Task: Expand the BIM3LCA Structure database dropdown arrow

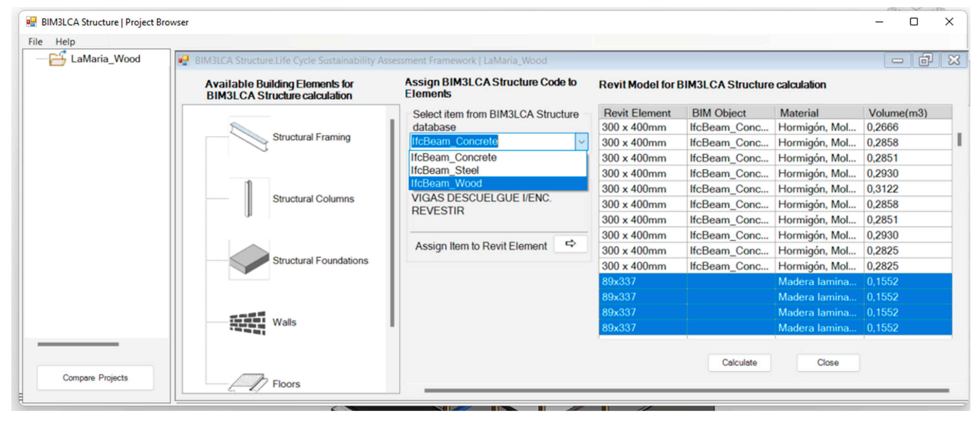Action: click(581, 142)
